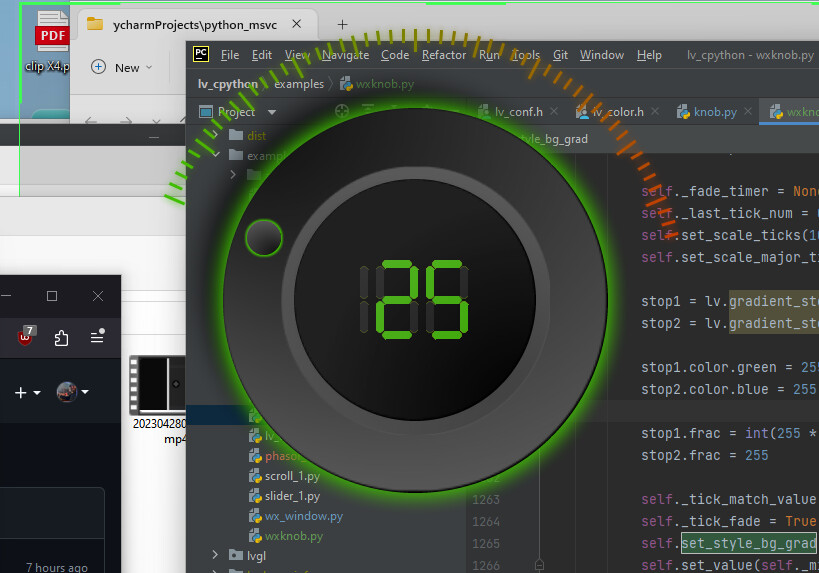Open the Project view dropdown arrow
Image resolution: width=819 pixels, height=573 pixels.
pos(272,112)
